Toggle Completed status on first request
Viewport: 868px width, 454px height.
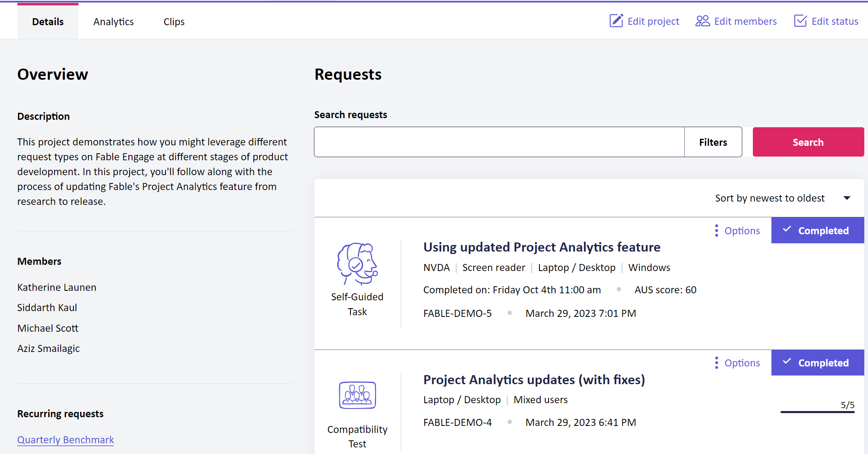(x=816, y=230)
